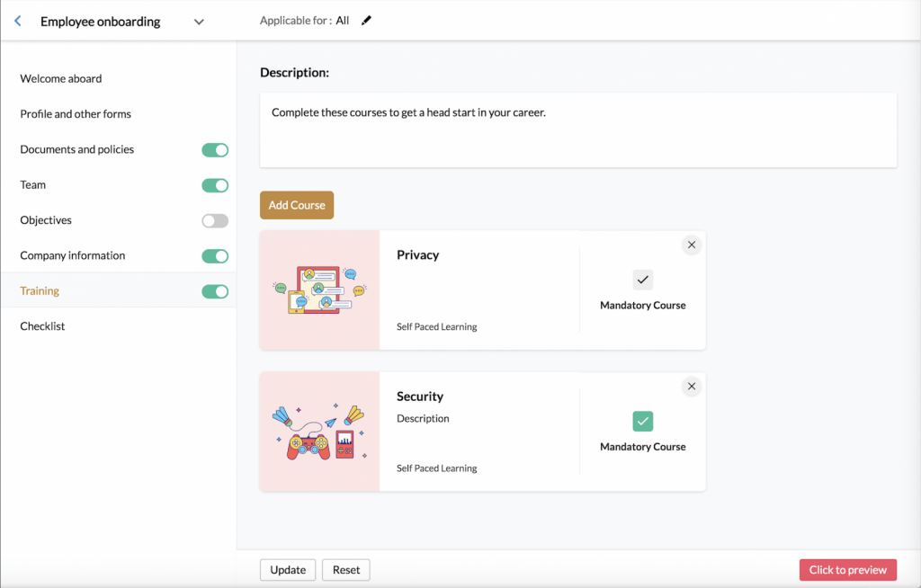This screenshot has width=921, height=588.
Task: Edit Applicable for with the pencil icon
Action: coord(367,21)
